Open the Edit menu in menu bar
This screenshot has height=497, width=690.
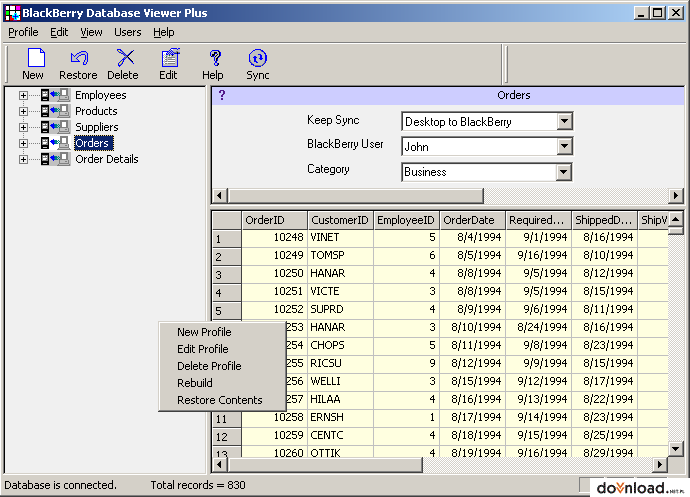coord(59,33)
